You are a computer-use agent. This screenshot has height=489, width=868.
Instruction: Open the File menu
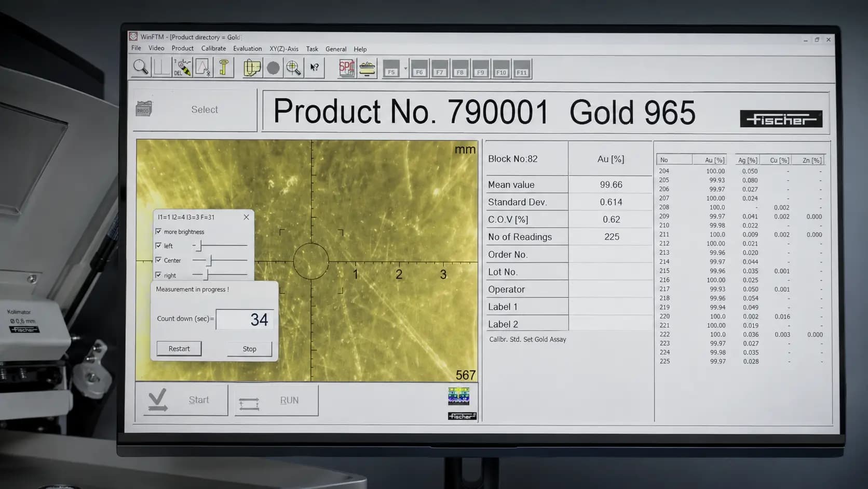pyautogui.click(x=136, y=48)
